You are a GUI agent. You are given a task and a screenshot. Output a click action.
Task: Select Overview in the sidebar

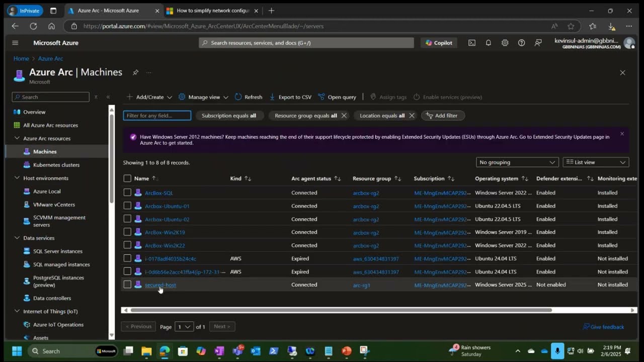34,112
